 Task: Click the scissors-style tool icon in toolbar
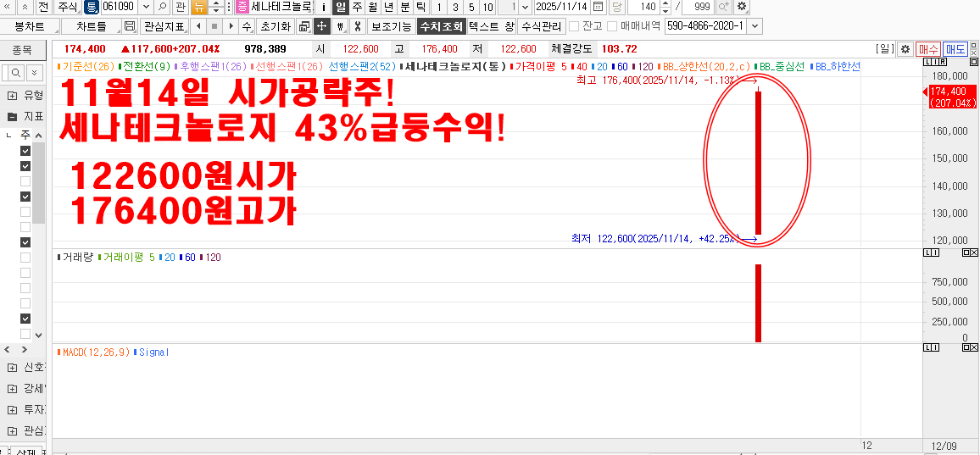pyautogui.click(x=358, y=26)
